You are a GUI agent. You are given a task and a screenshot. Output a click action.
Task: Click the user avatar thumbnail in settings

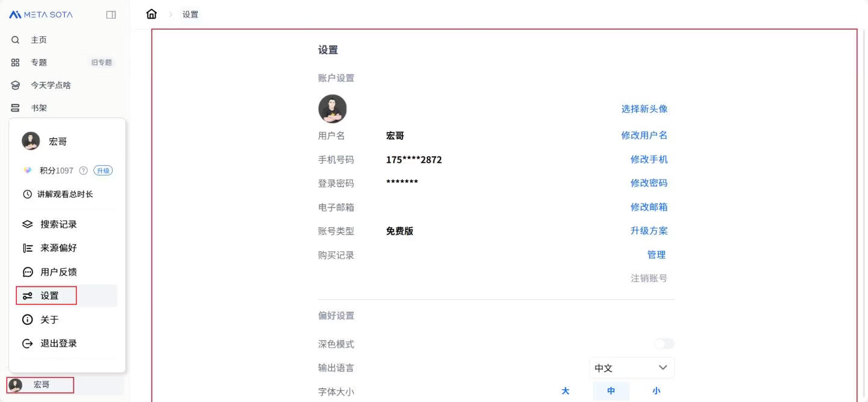click(333, 108)
